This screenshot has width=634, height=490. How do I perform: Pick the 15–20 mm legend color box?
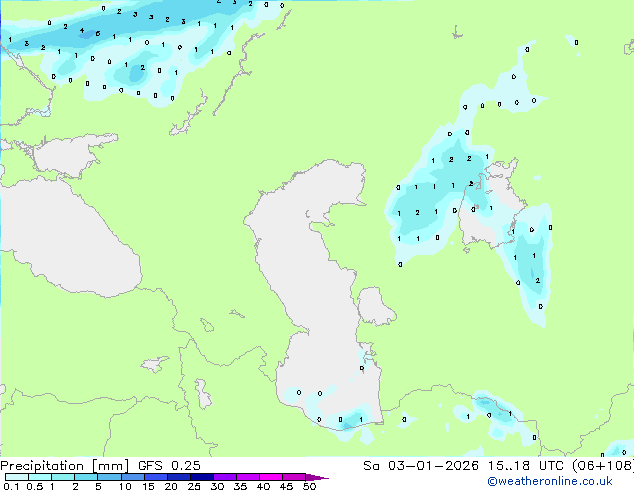pos(156,477)
